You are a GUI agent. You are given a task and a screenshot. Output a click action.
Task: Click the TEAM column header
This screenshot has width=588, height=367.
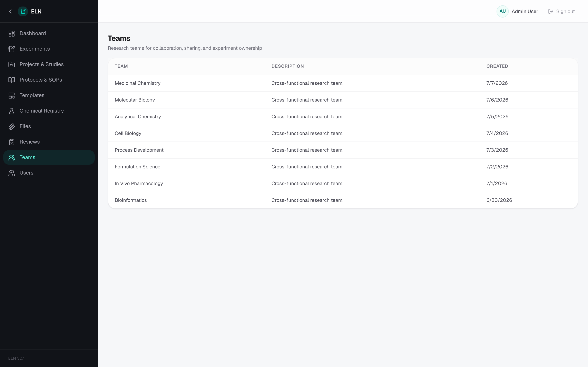coord(121,66)
